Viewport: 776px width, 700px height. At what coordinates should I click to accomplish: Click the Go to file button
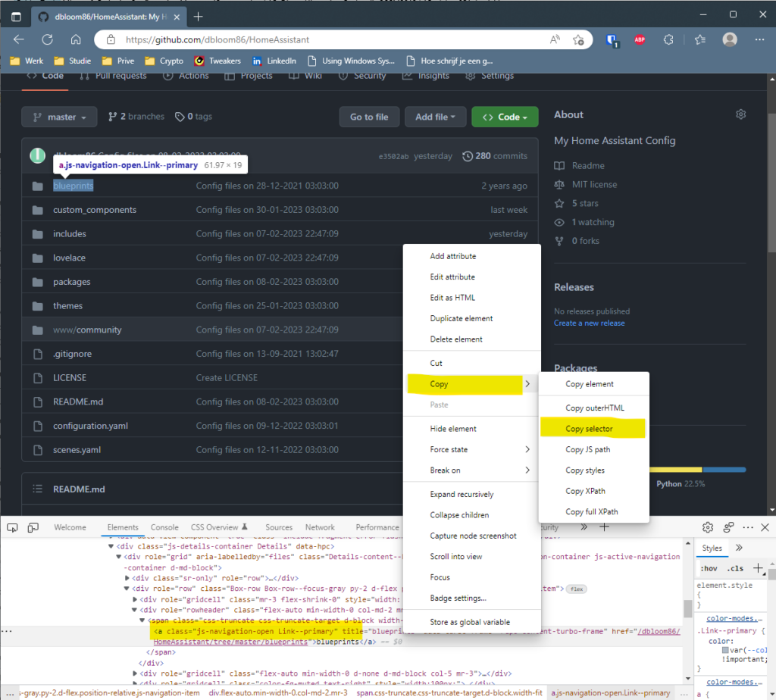pos(369,117)
